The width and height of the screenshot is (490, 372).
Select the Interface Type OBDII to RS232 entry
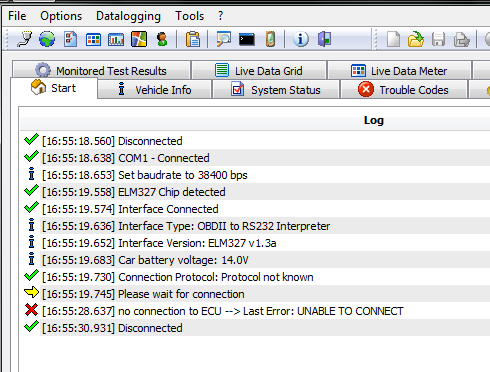[255, 226]
